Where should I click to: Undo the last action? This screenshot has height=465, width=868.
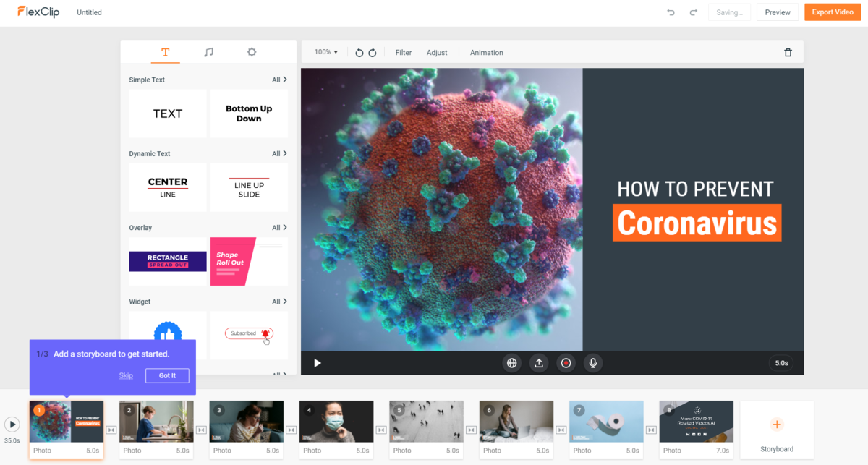671,12
